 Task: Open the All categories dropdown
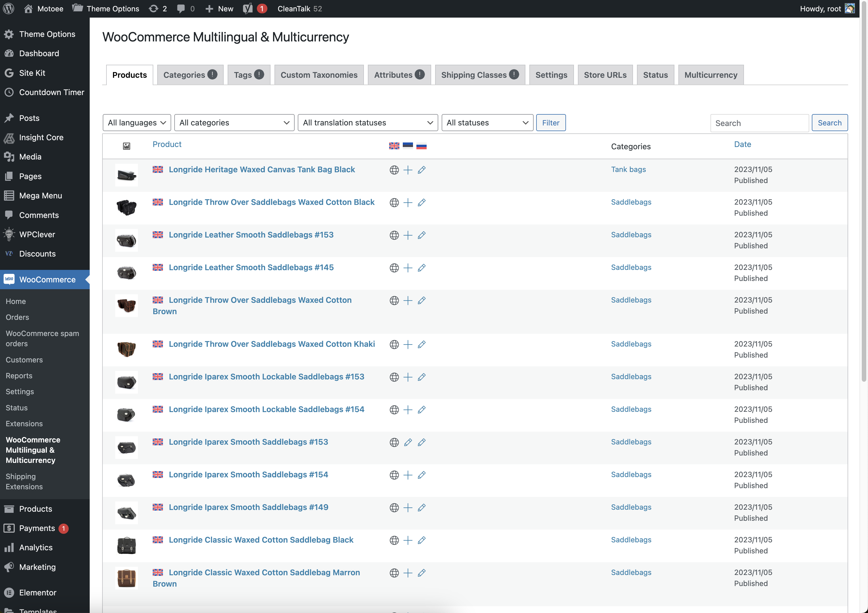(x=234, y=122)
